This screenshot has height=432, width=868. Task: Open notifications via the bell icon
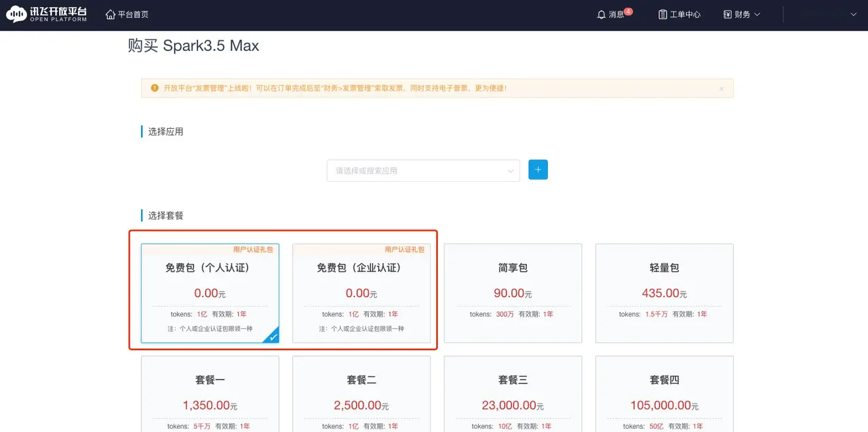601,14
